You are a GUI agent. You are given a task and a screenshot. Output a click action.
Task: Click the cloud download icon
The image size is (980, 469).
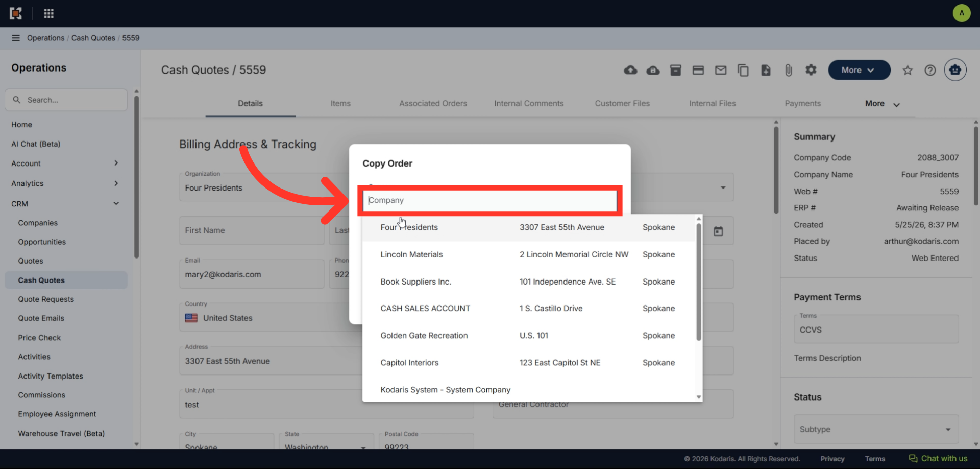click(653, 70)
